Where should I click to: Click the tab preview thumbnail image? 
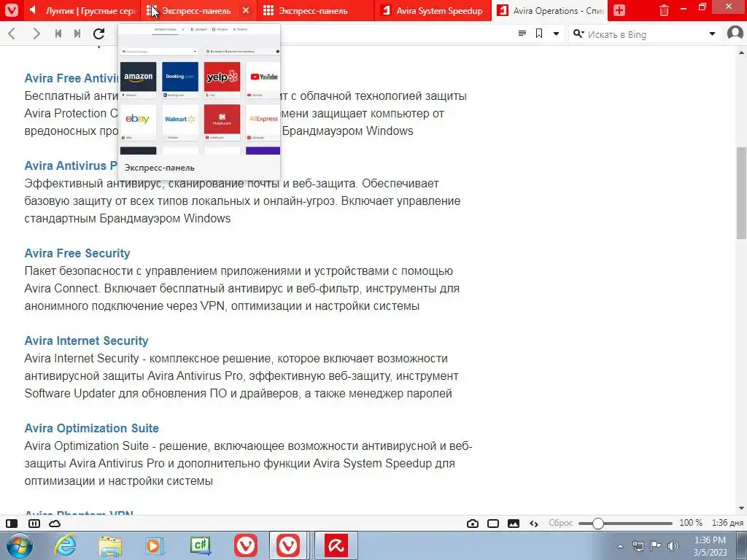pyautogui.click(x=199, y=89)
